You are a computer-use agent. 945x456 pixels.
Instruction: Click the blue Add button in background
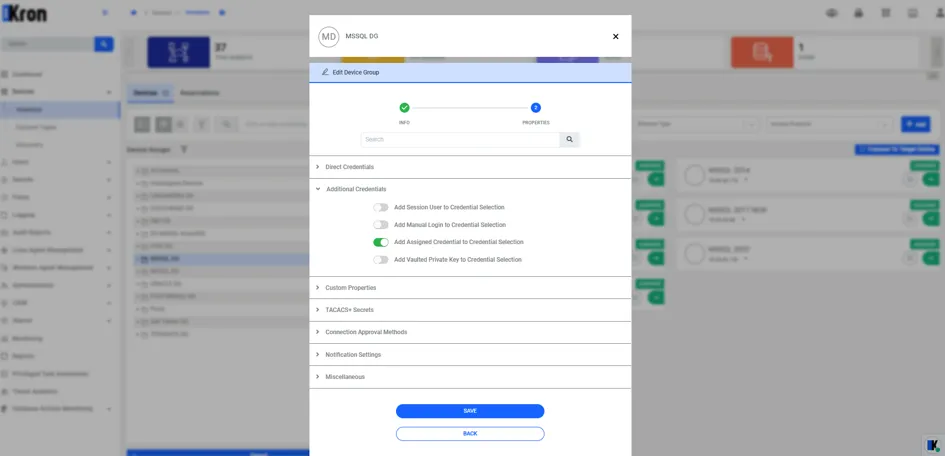pyautogui.click(x=915, y=124)
